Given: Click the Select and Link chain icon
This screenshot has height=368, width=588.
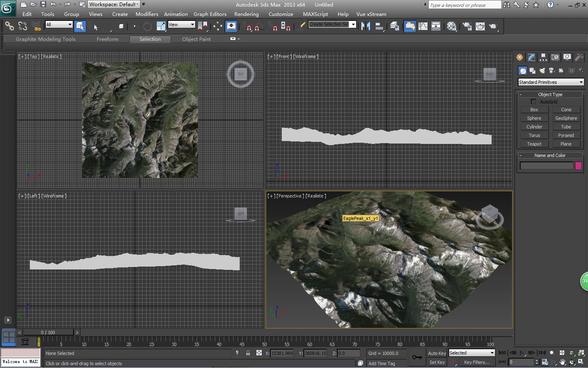Looking at the screenshot, I should [x=9, y=26].
